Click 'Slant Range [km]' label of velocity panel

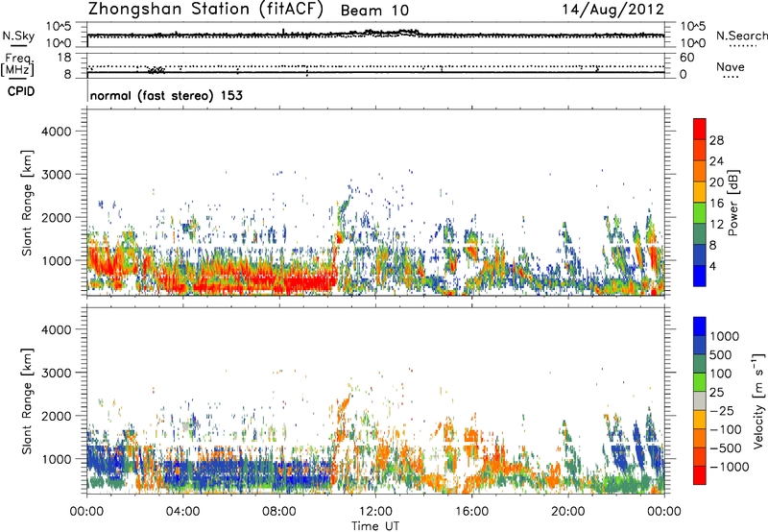pyautogui.click(x=27, y=400)
